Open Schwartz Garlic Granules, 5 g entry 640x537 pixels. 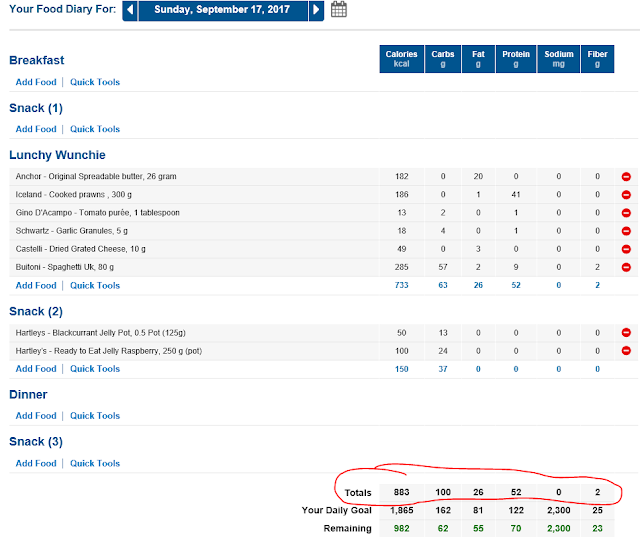(x=71, y=231)
